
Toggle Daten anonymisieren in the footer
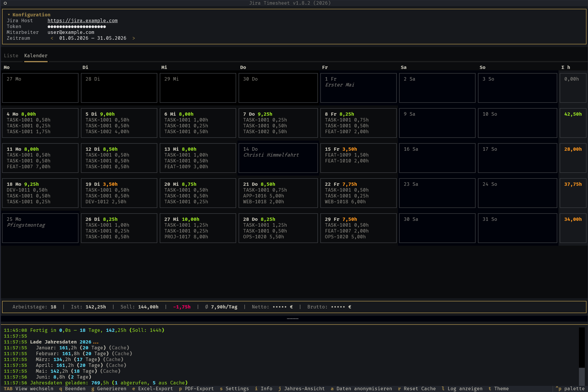tap(361, 389)
